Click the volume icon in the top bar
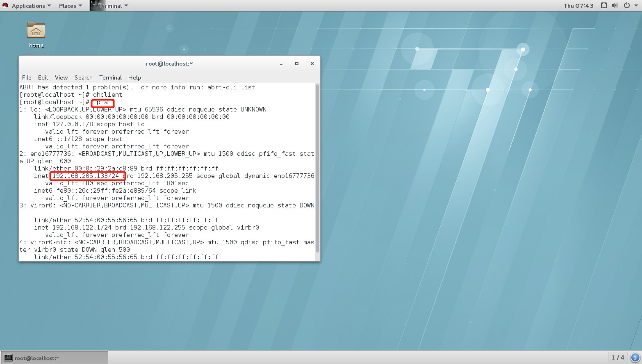 [x=615, y=5]
